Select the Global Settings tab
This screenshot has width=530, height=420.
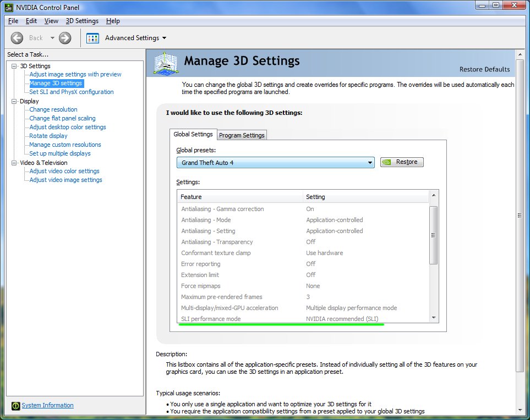pos(193,134)
